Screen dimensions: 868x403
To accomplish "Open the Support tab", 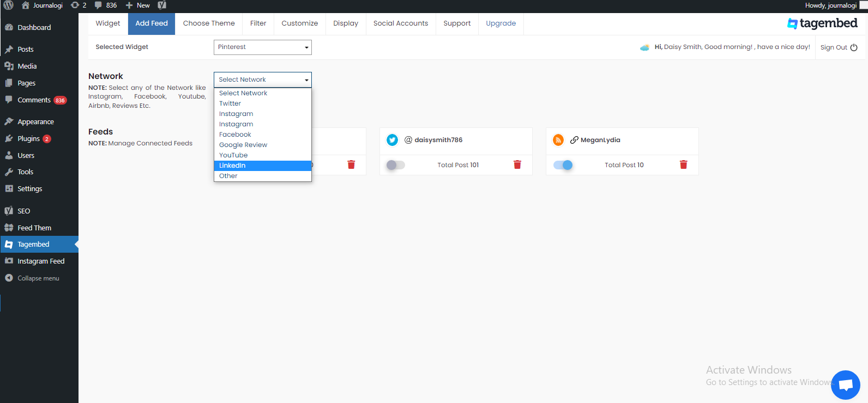I will 457,23.
